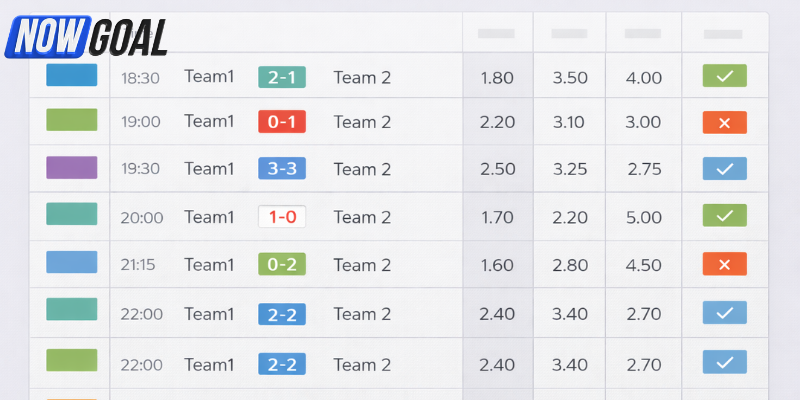Image resolution: width=800 pixels, height=400 pixels.
Task: Select the blue 3-3 score badge
Action: coord(281,169)
